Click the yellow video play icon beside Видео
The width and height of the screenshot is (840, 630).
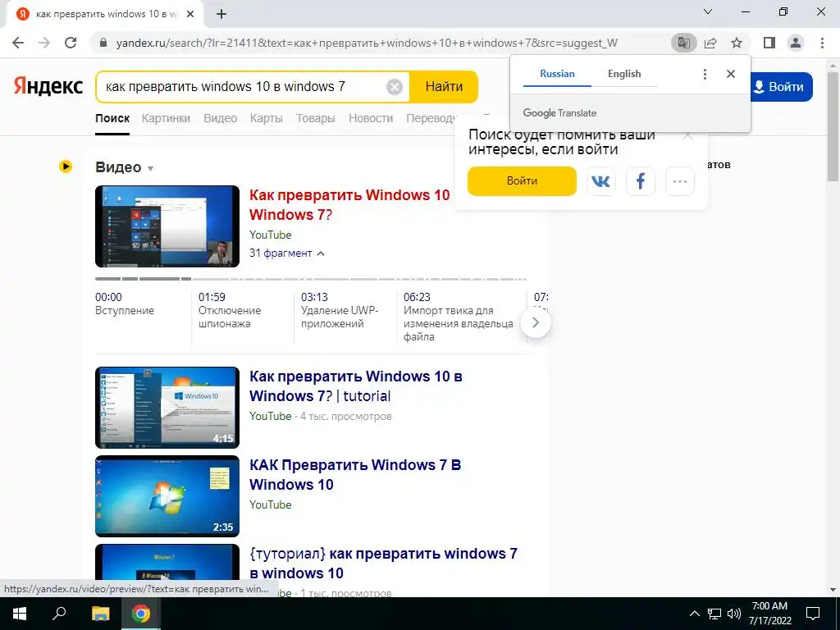pos(66,167)
